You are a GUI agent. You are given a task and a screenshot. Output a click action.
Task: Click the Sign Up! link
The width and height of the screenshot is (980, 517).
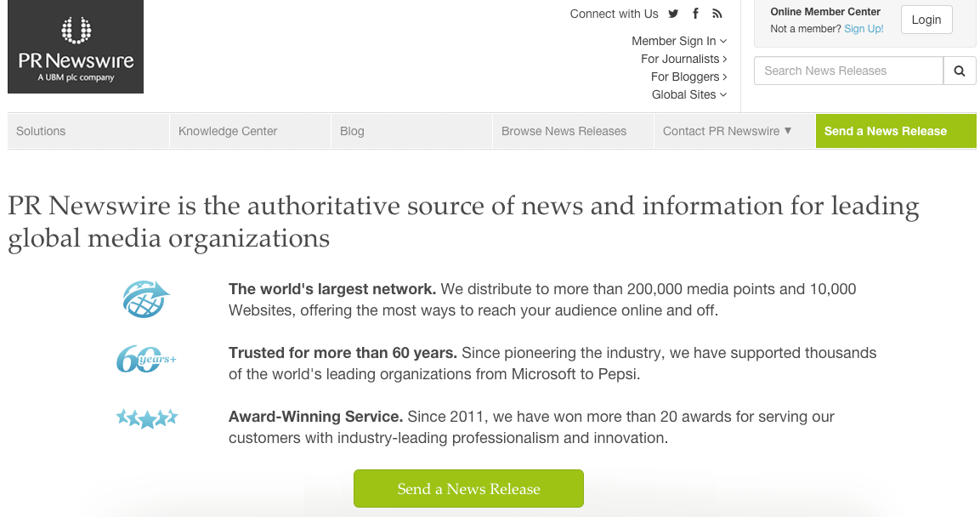864,29
